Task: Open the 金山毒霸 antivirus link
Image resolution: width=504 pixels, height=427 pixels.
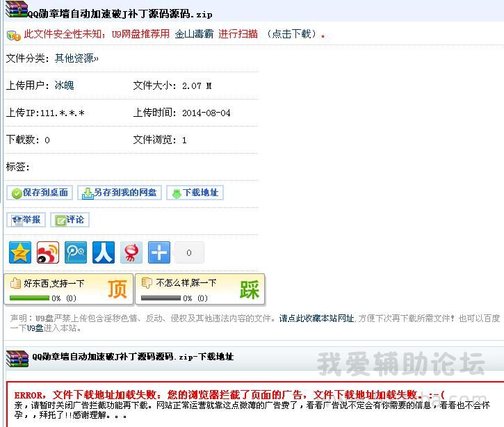Action: click(194, 34)
